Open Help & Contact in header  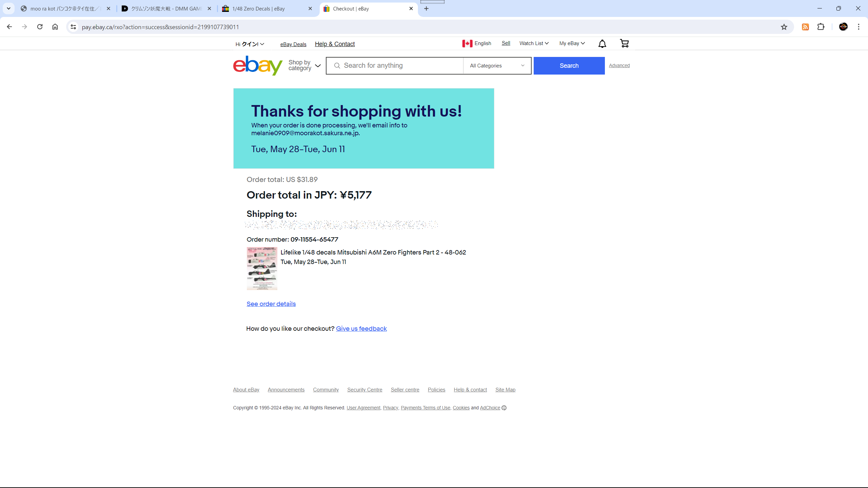click(x=335, y=44)
